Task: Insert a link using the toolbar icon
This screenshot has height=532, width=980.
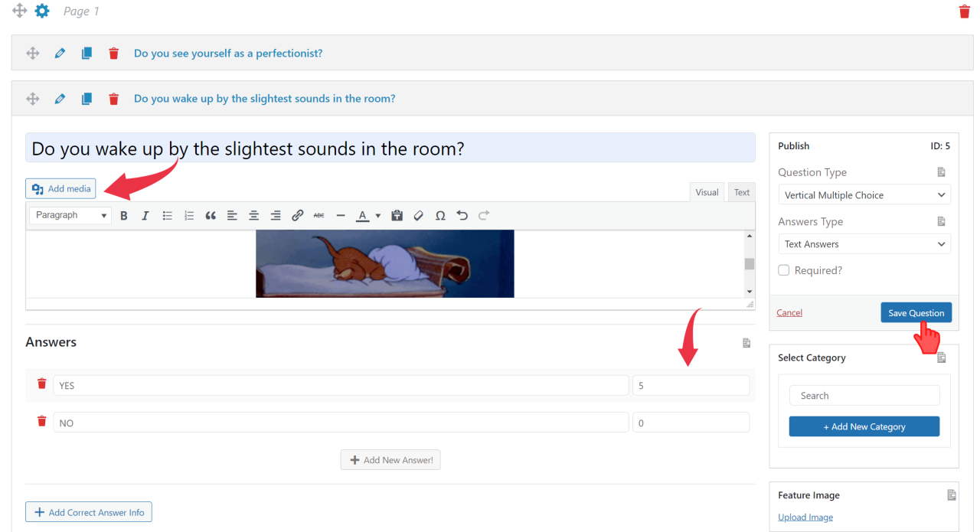Action: [x=297, y=215]
